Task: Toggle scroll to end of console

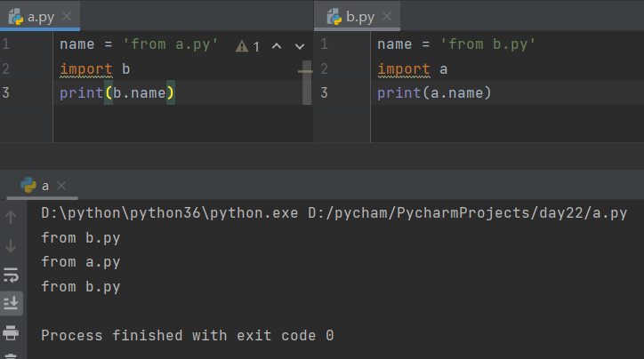Action: click(x=11, y=303)
